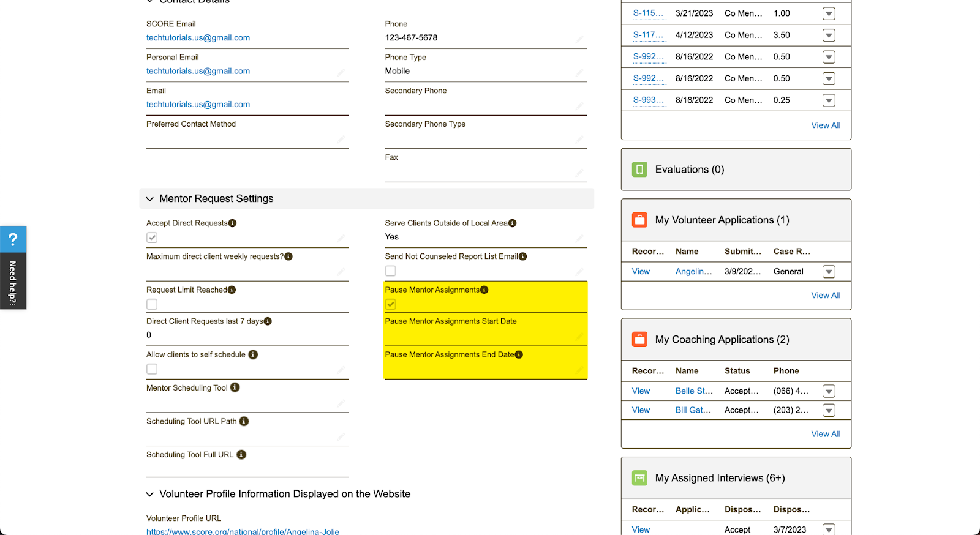Open View link for Belle St record
The image size is (980, 535).
(641, 391)
